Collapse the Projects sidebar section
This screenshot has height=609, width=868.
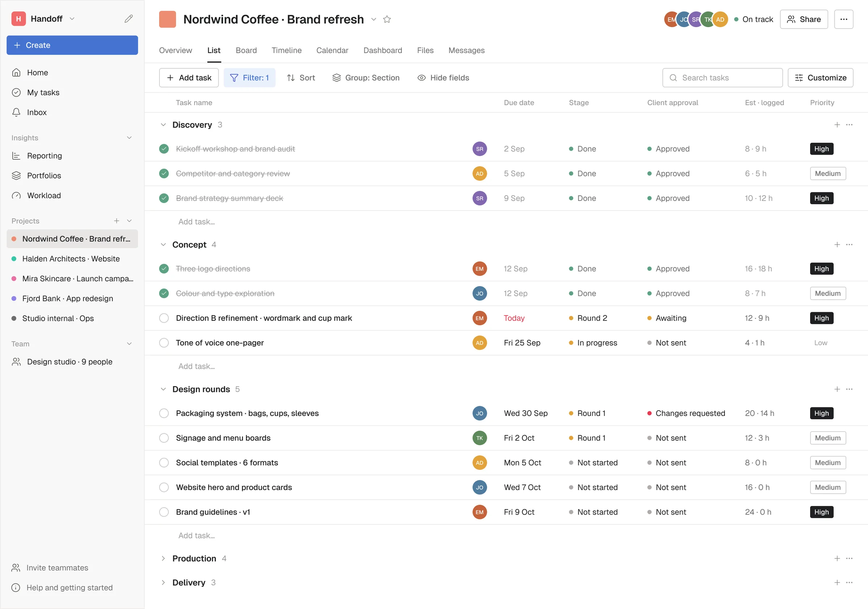click(x=129, y=220)
